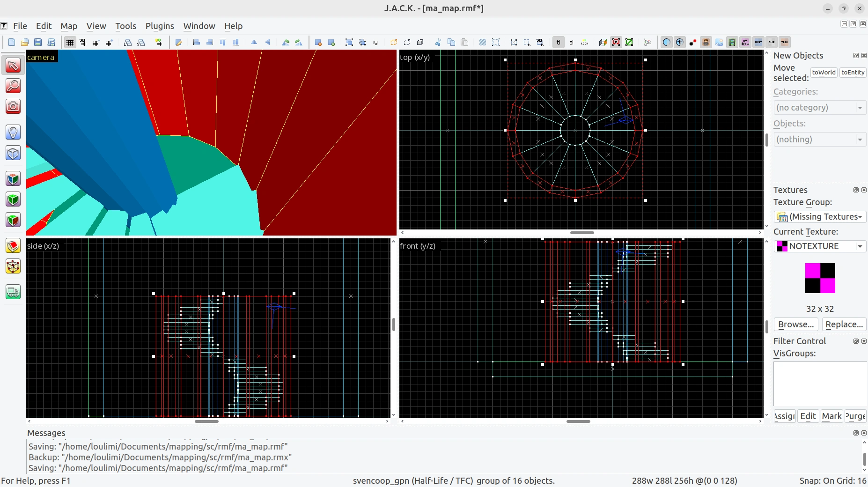The image size is (868, 487).
Task: Open the Tools menu
Action: [x=125, y=26]
